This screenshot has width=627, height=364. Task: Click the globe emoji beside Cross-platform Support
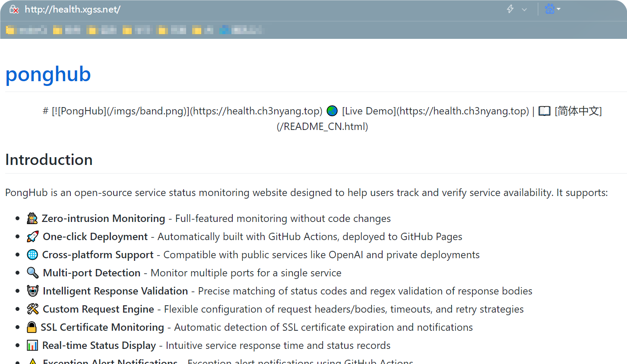tap(32, 255)
